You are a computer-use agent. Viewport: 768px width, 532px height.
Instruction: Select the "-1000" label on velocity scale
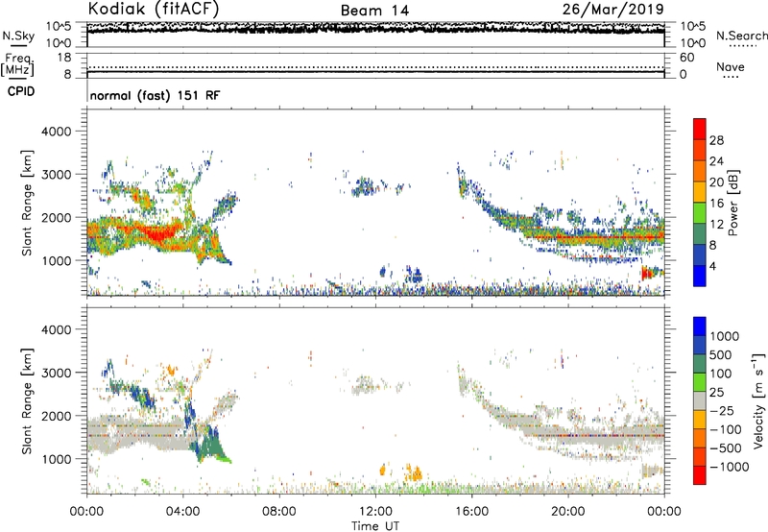coord(730,467)
